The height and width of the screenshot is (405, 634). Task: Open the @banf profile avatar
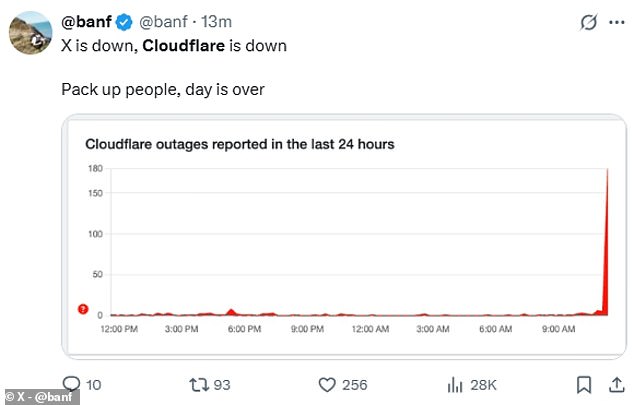pyautogui.click(x=32, y=32)
